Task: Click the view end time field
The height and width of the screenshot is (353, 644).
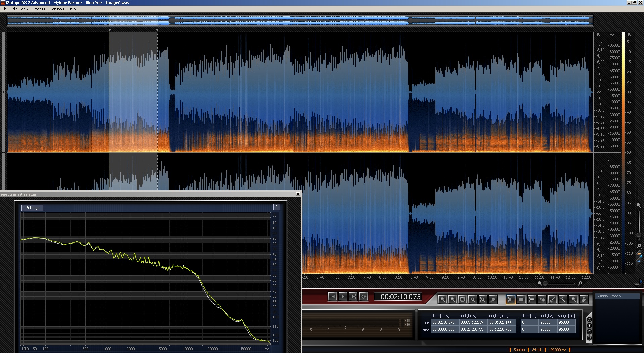Action: 473,329
